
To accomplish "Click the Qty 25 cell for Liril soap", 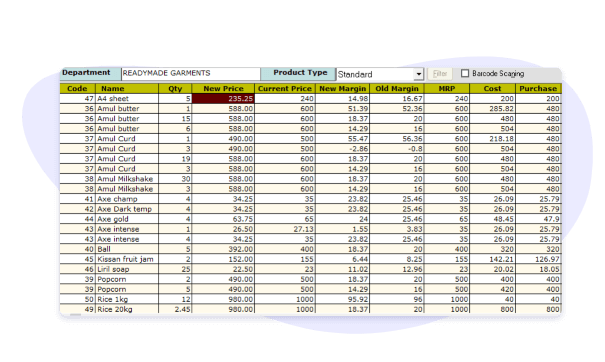I will 175,269.
